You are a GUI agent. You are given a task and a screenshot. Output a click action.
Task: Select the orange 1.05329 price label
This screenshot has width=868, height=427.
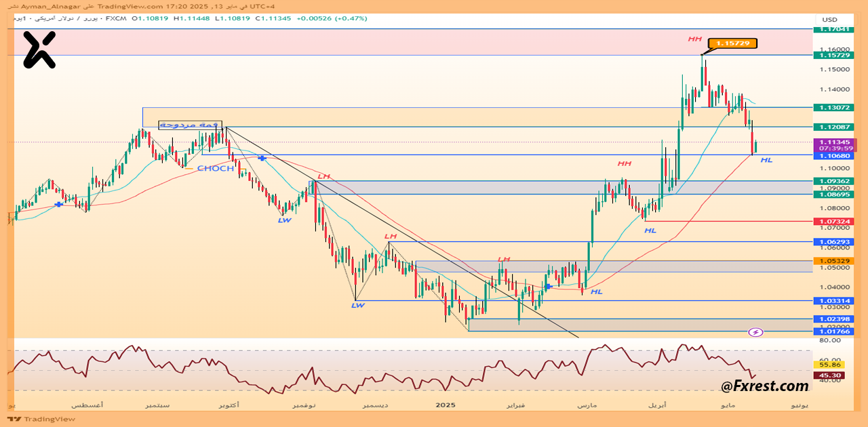pyautogui.click(x=833, y=261)
